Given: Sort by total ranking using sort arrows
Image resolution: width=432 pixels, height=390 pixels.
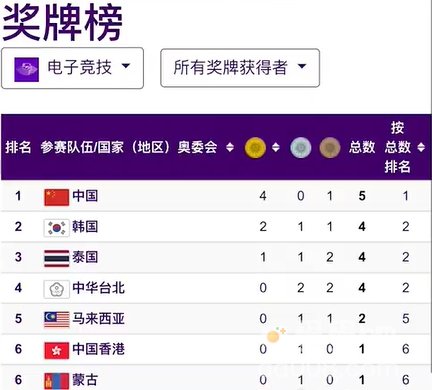Looking at the screenshot, I should [x=421, y=147].
